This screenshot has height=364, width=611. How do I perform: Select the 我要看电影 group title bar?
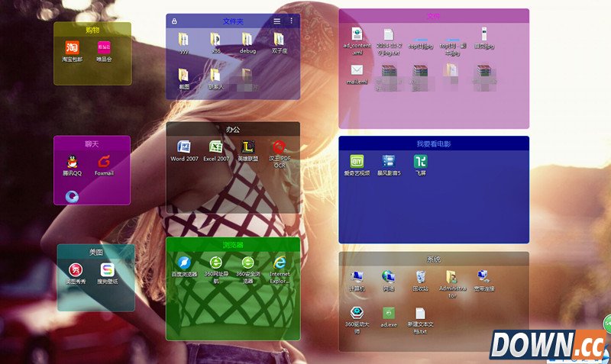433,143
